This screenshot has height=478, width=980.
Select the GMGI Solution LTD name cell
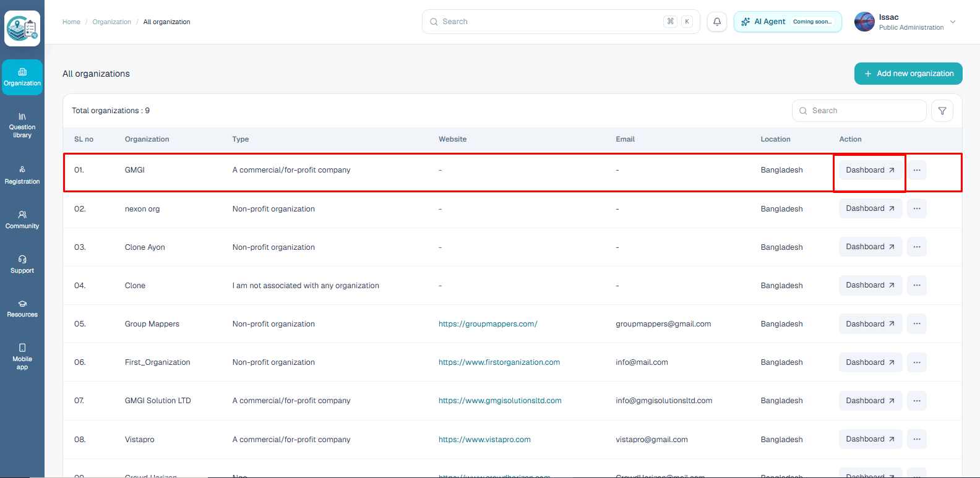pyautogui.click(x=158, y=401)
